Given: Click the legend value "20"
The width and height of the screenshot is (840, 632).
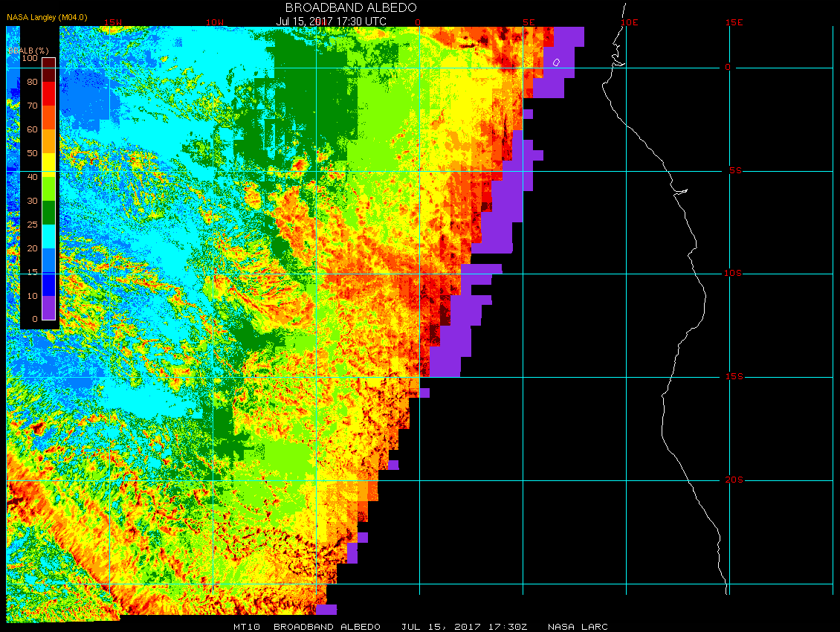Looking at the screenshot, I should pyautogui.click(x=33, y=249).
